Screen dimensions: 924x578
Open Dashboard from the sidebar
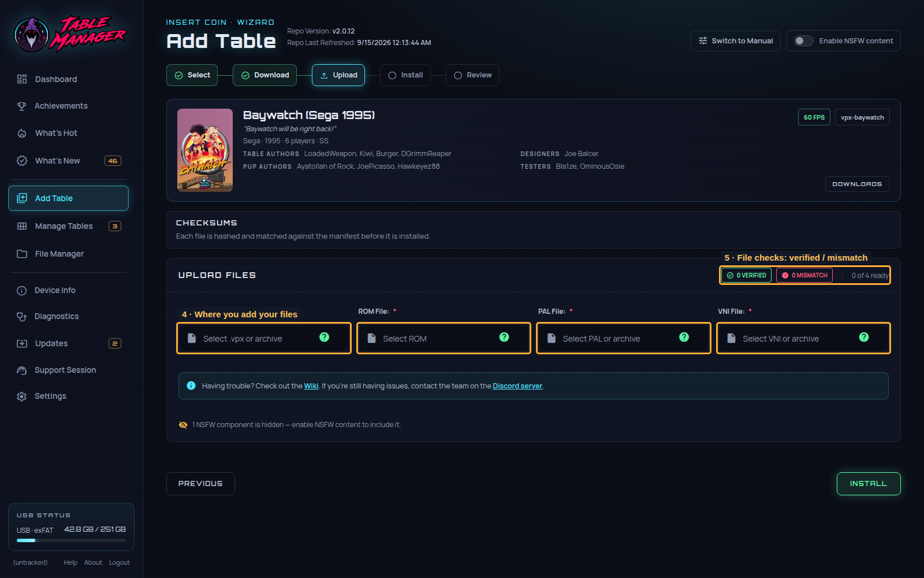pos(68,79)
